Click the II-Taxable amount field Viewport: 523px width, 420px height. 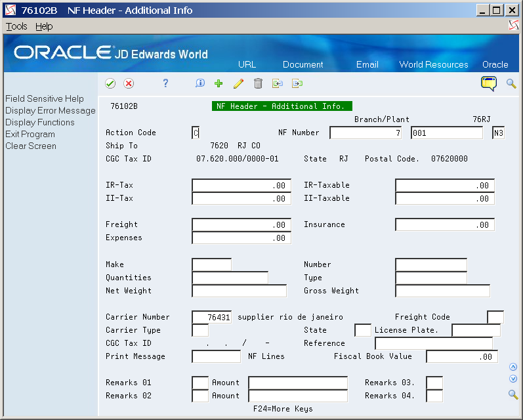point(445,198)
